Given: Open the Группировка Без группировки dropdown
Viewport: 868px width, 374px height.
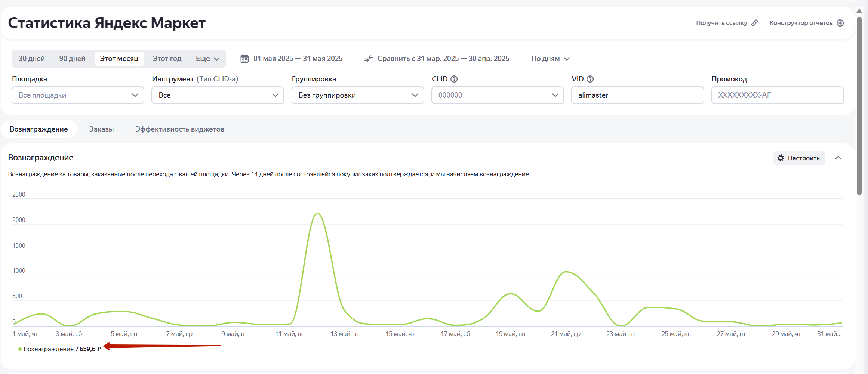Looking at the screenshot, I should coord(358,95).
